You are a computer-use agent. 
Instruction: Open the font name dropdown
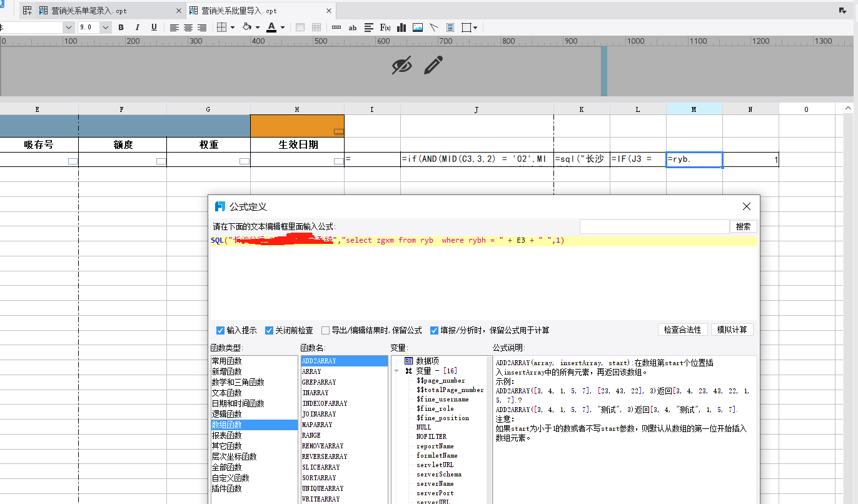tap(68, 28)
